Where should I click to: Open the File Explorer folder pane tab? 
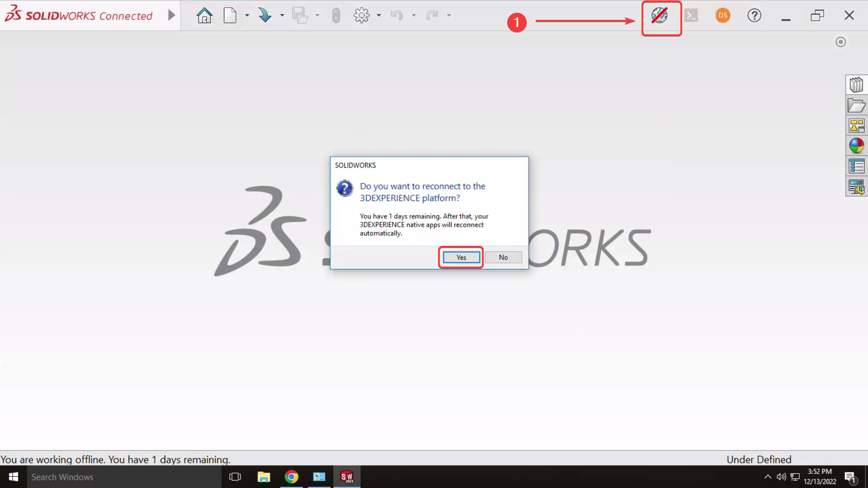[856, 105]
